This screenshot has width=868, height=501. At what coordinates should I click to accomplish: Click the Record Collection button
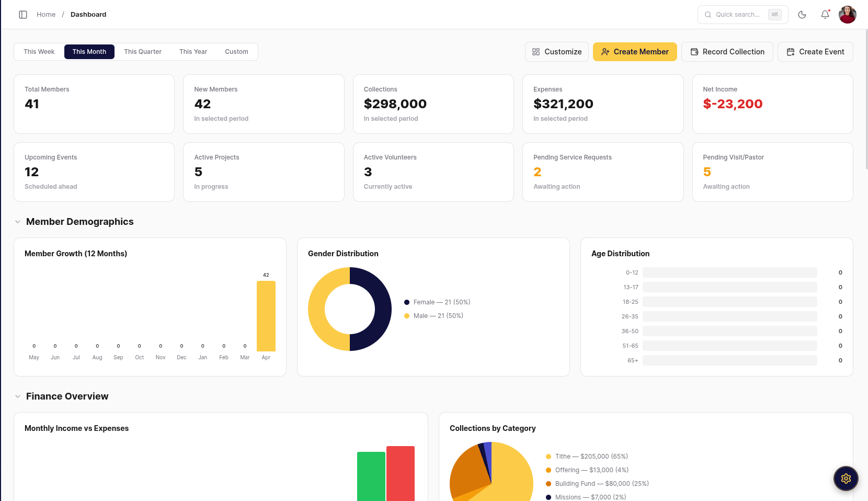727,52
